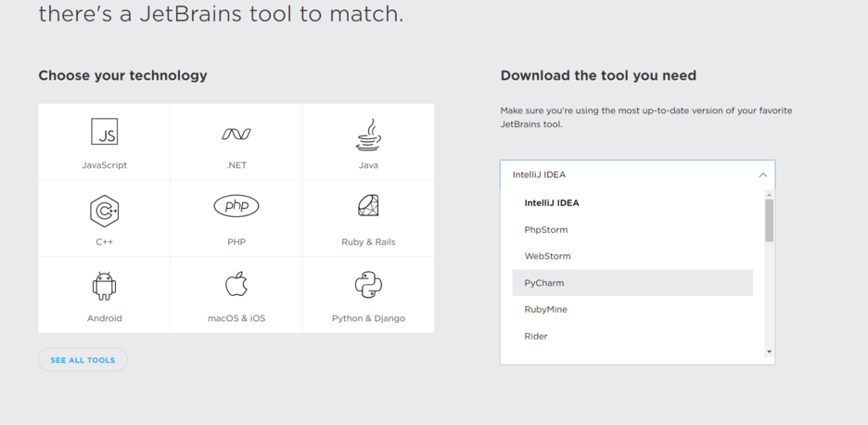
Task: Click the 'Choose your technology' heading
Action: point(122,75)
